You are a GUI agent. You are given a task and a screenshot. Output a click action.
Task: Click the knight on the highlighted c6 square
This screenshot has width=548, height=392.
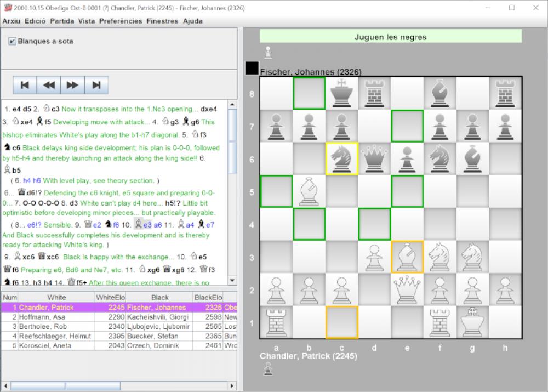click(341, 158)
